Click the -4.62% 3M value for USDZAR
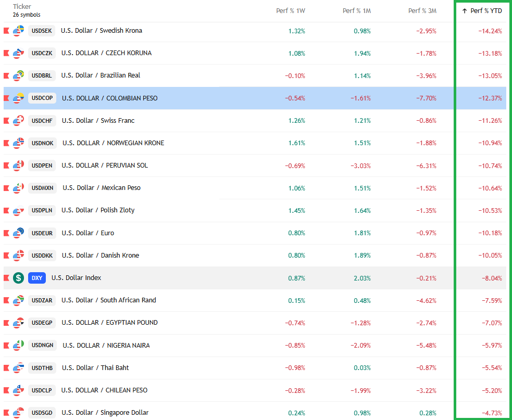Screen dimensions: 512x420 point(426,301)
